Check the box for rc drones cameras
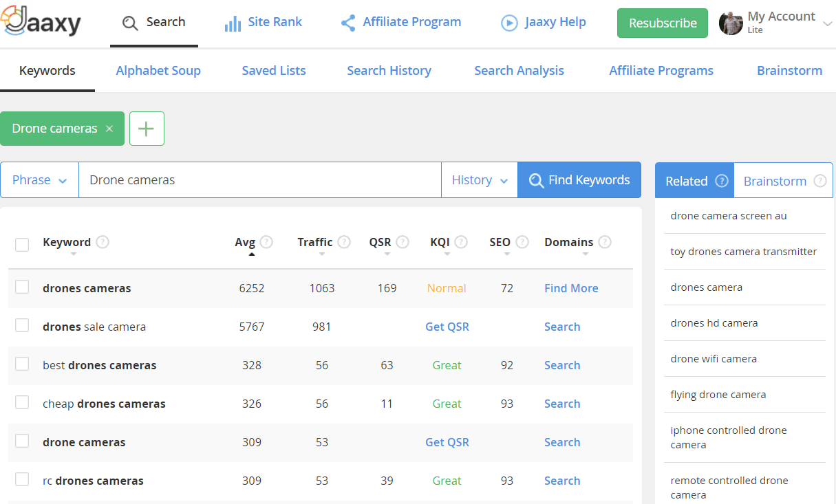836x504 pixels. click(x=22, y=479)
